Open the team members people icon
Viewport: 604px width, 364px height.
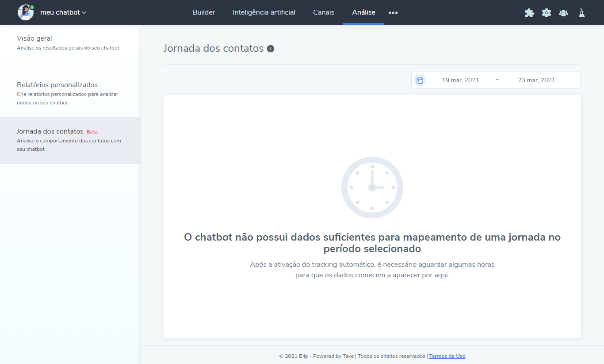[563, 12]
